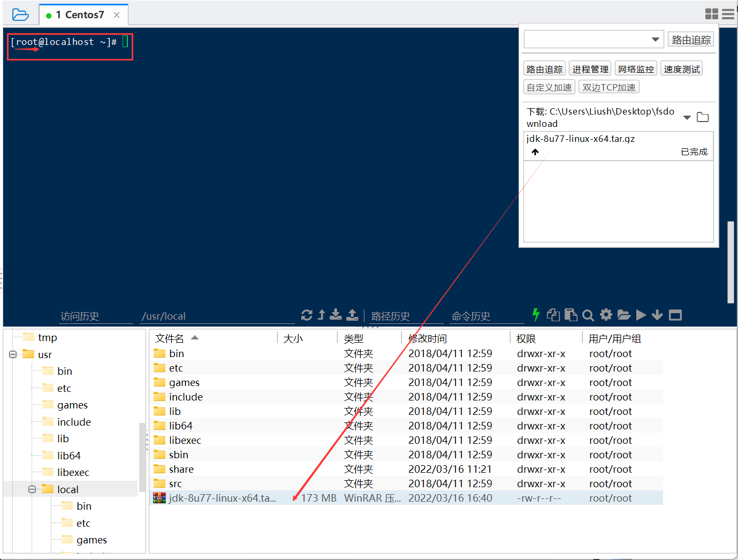The height and width of the screenshot is (560, 738).
Task: Click the paste icon in the file toolbar
Action: tap(571, 315)
